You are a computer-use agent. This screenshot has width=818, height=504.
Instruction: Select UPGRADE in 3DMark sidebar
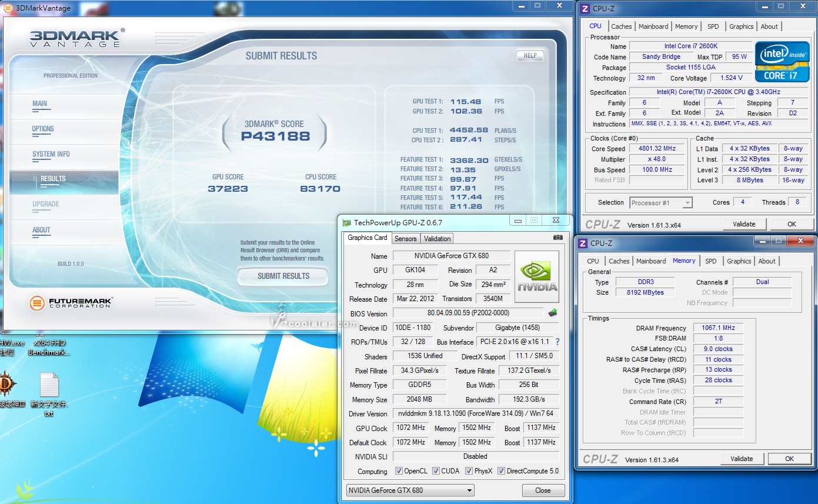45,204
